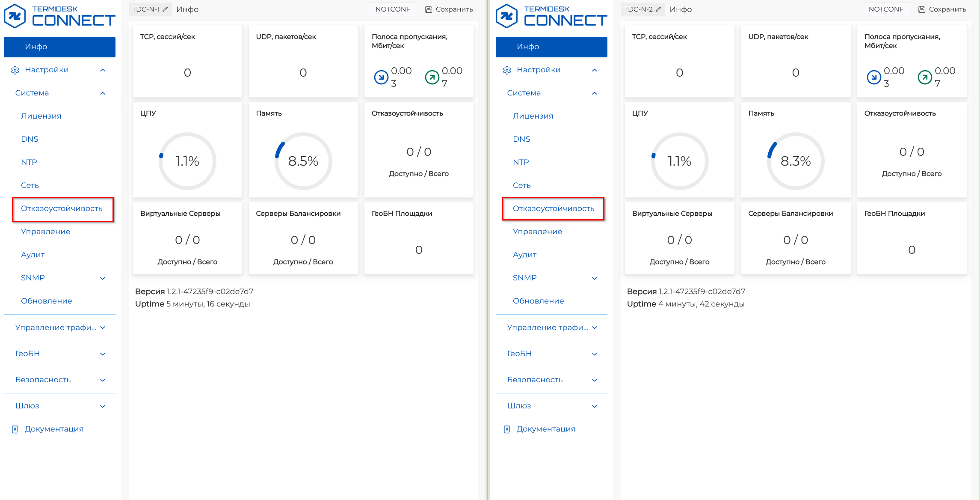Image resolution: width=980 pixels, height=500 pixels.
Task: Click the Виртуальные Серверы card in right panel
Action: [x=679, y=238]
